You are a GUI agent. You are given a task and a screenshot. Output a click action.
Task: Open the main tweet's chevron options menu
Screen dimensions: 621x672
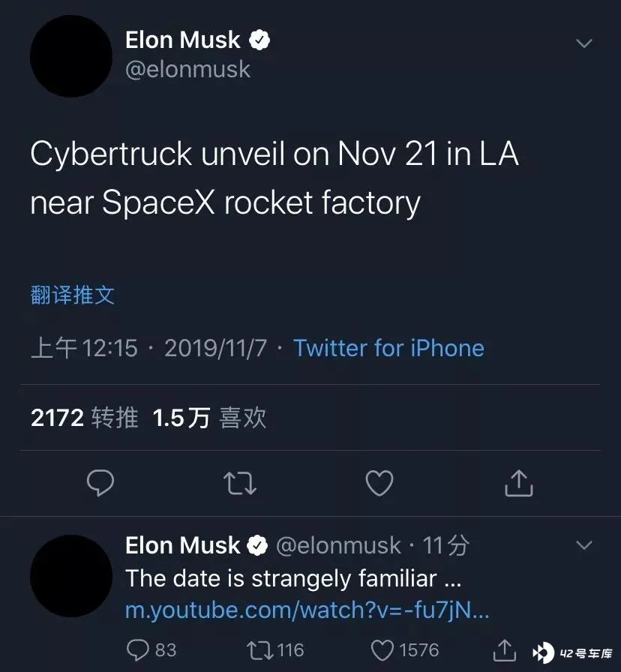(584, 43)
